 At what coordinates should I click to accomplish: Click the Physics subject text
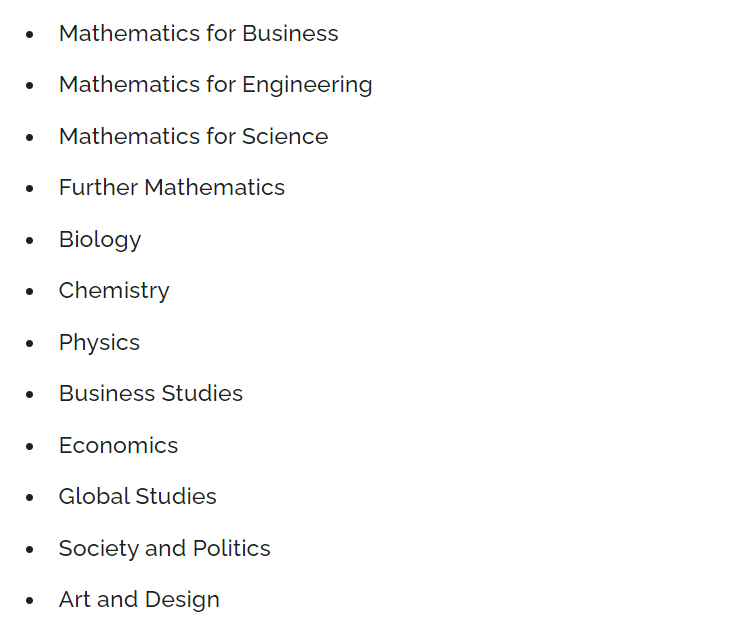click(x=99, y=343)
